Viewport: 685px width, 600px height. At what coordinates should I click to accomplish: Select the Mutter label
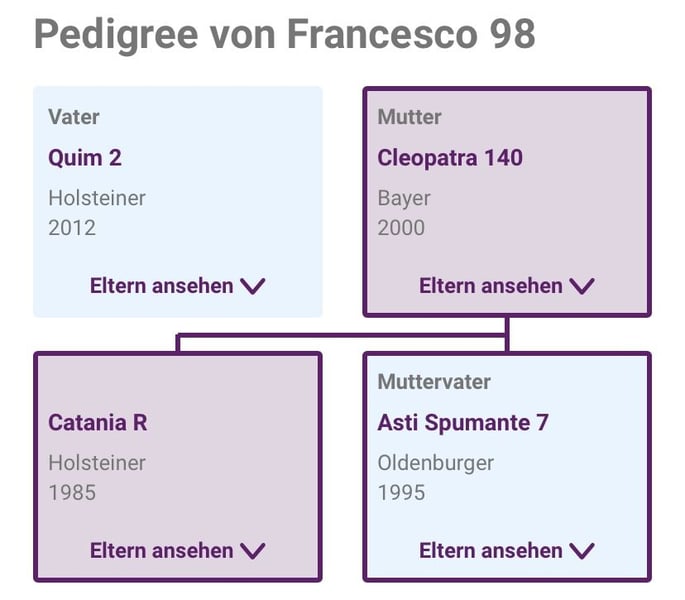click(x=409, y=117)
